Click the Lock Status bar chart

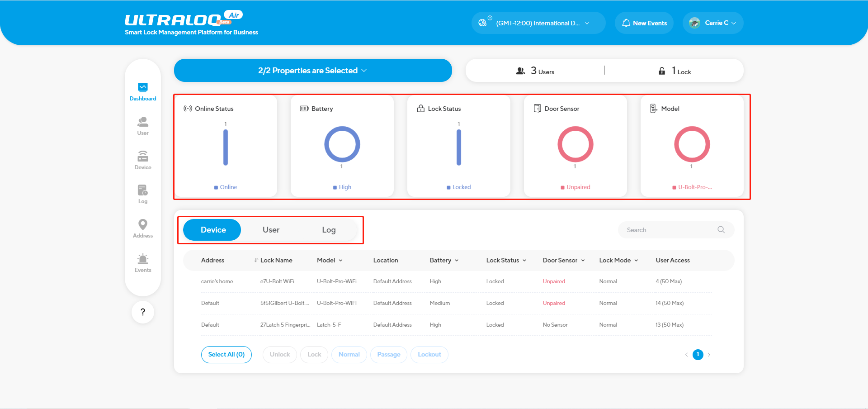tap(459, 147)
